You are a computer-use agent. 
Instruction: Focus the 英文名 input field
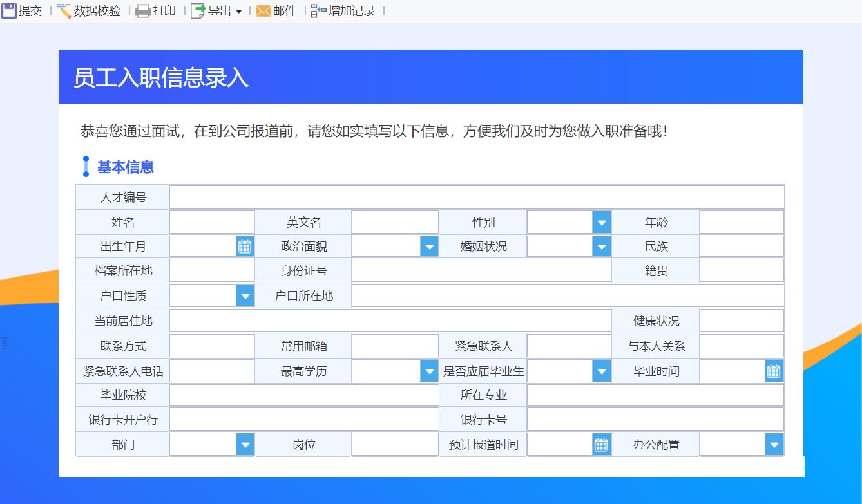point(395,222)
